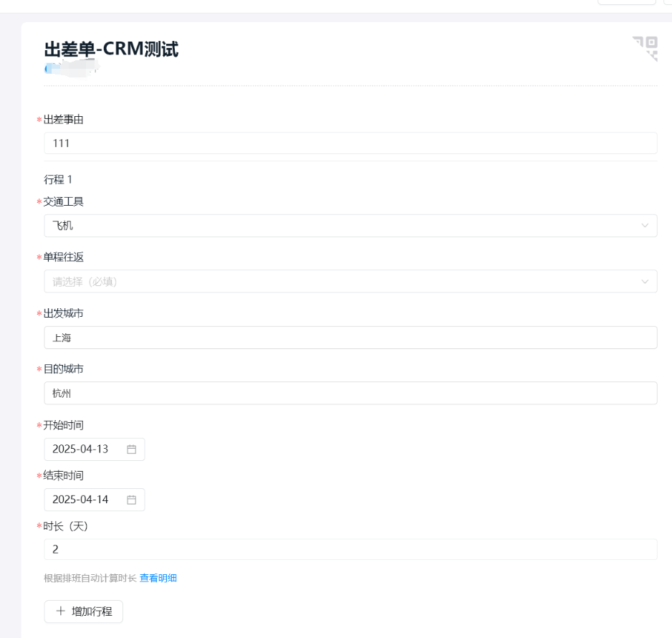Open the 查看明细 link
Image resolution: width=672 pixels, height=638 pixels.
click(158, 578)
